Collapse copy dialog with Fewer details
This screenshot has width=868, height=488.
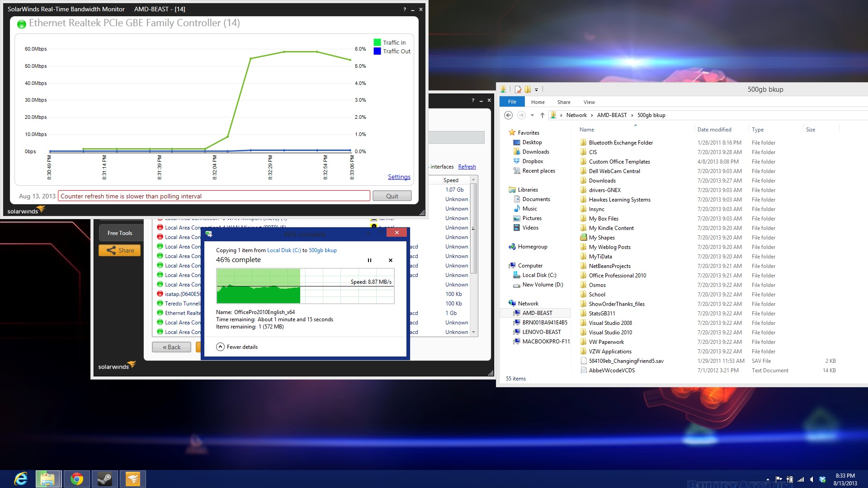point(237,347)
